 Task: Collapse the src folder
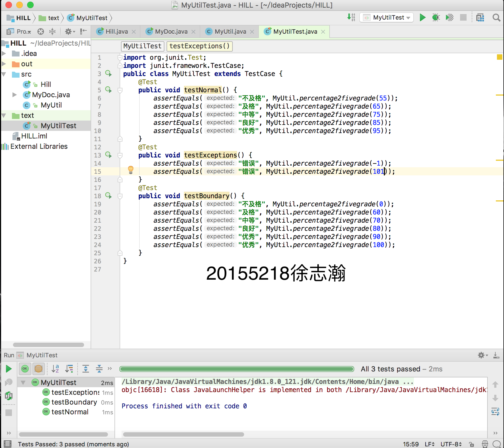(x=4, y=74)
